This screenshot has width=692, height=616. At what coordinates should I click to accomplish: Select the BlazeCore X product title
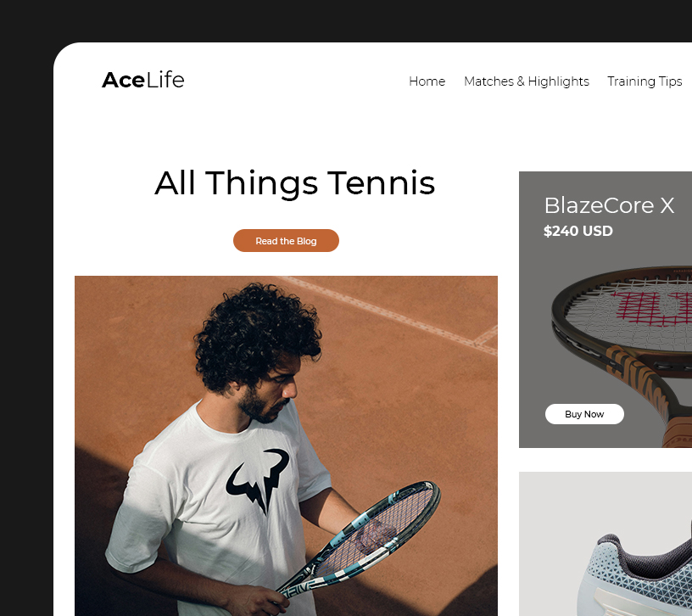[609, 205]
